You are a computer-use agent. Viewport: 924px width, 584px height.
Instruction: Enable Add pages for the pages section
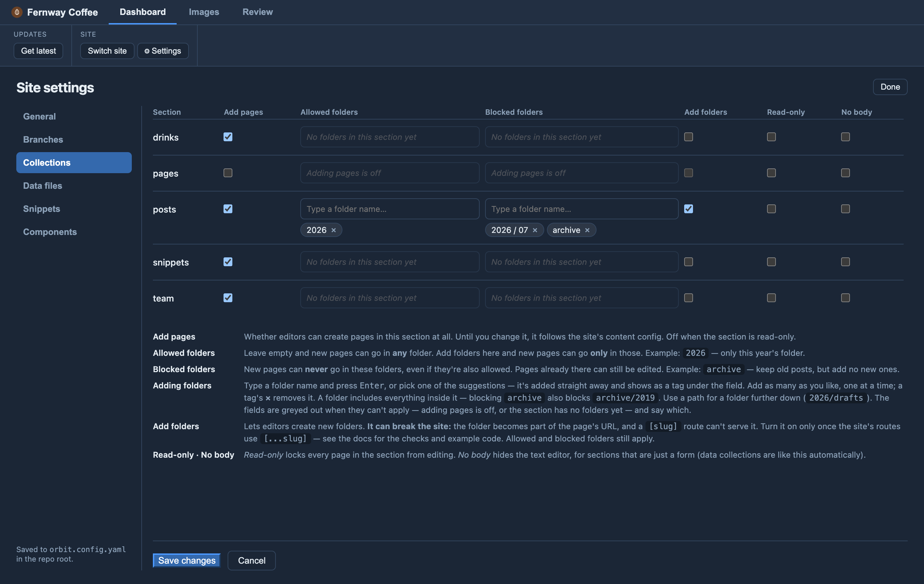point(228,173)
